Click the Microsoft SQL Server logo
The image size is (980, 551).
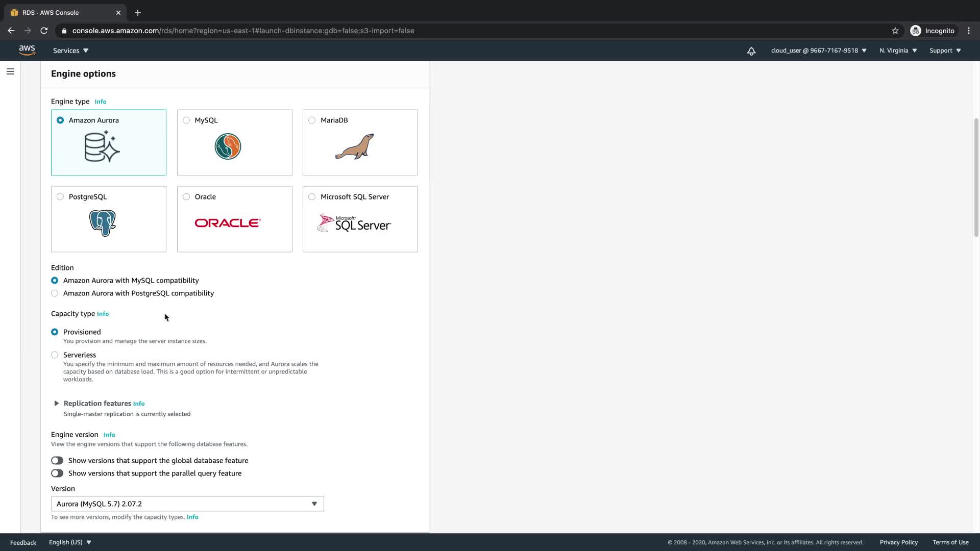(x=354, y=223)
